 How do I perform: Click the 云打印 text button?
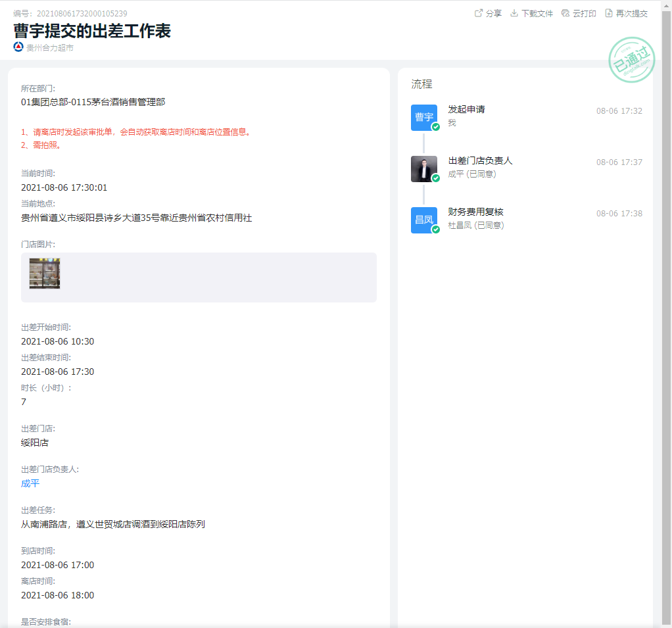tap(585, 13)
